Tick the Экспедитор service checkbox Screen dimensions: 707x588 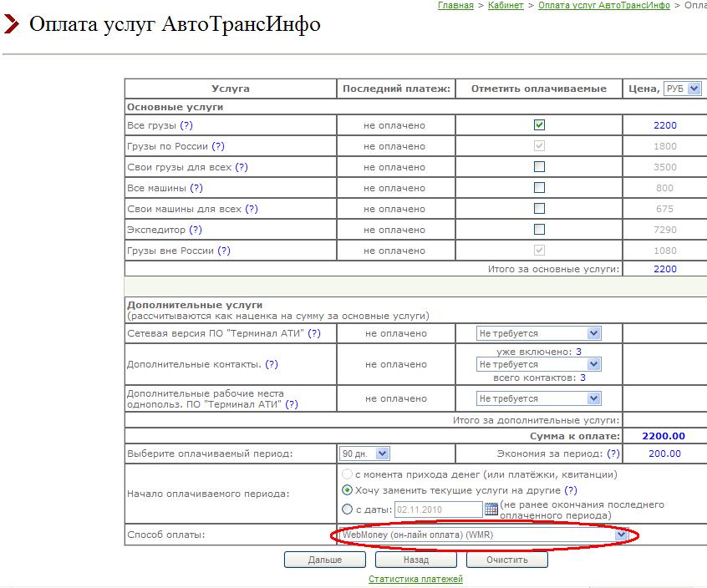coord(539,230)
